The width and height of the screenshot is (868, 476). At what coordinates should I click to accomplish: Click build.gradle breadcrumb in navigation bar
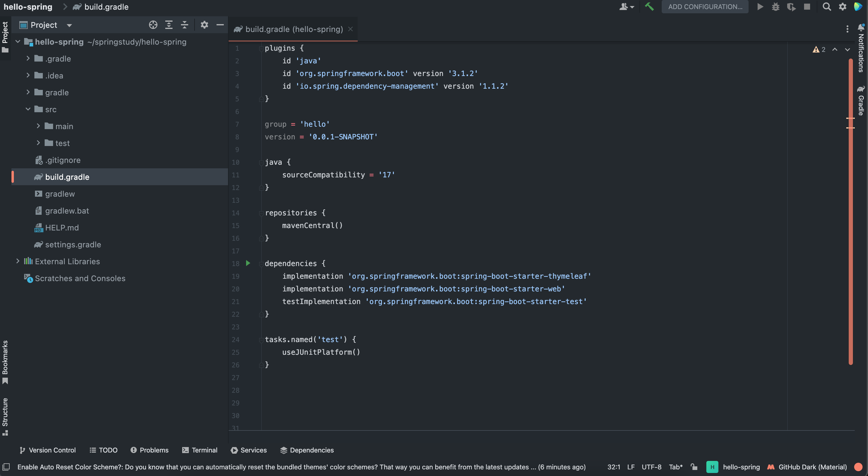101,7
